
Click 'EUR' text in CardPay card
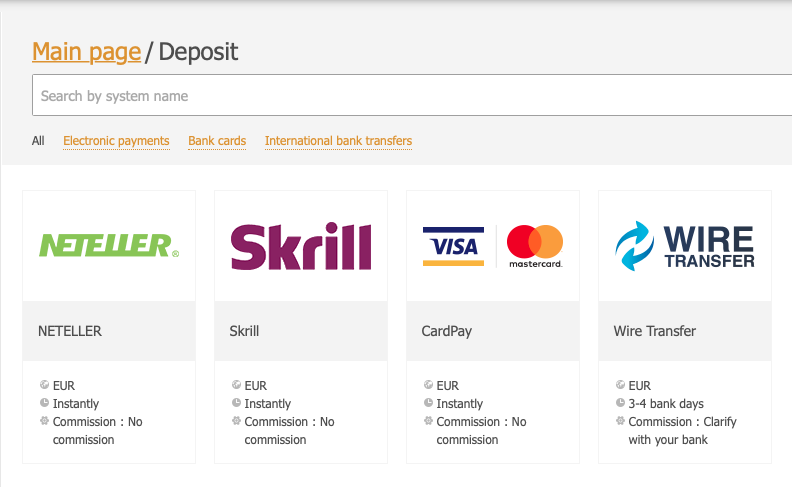[x=448, y=385]
